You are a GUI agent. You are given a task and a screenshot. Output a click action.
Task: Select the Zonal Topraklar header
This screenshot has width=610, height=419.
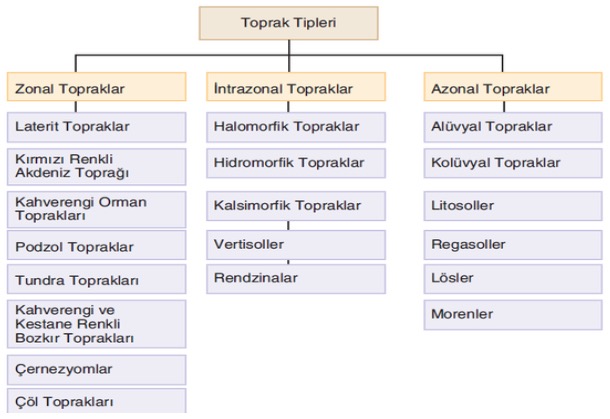pos(96,88)
